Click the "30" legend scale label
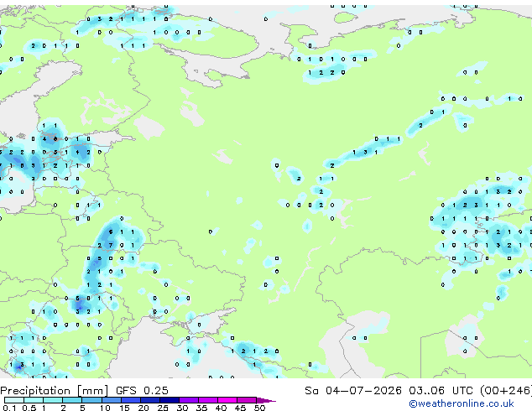This screenshot has height=411, width=532. tap(182, 408)
